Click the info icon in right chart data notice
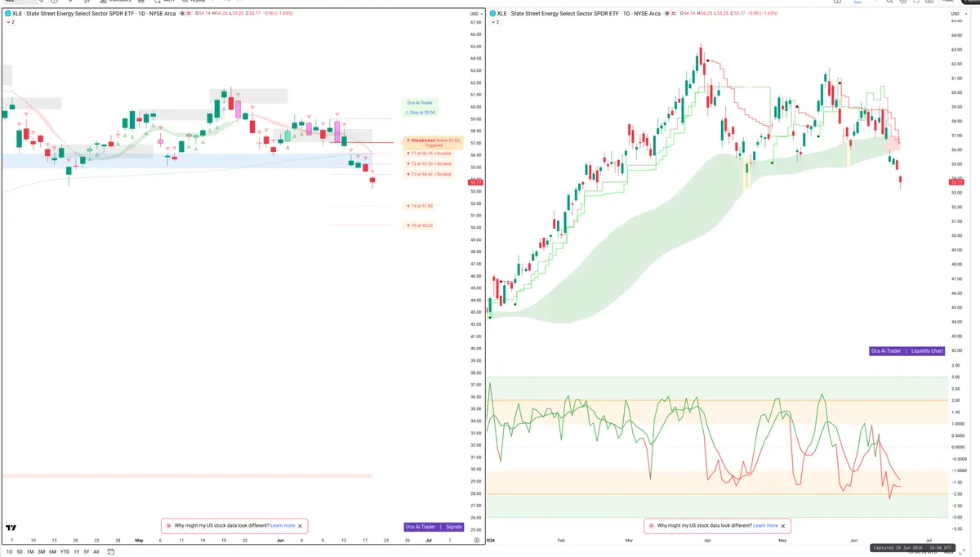 coord(651,526)
